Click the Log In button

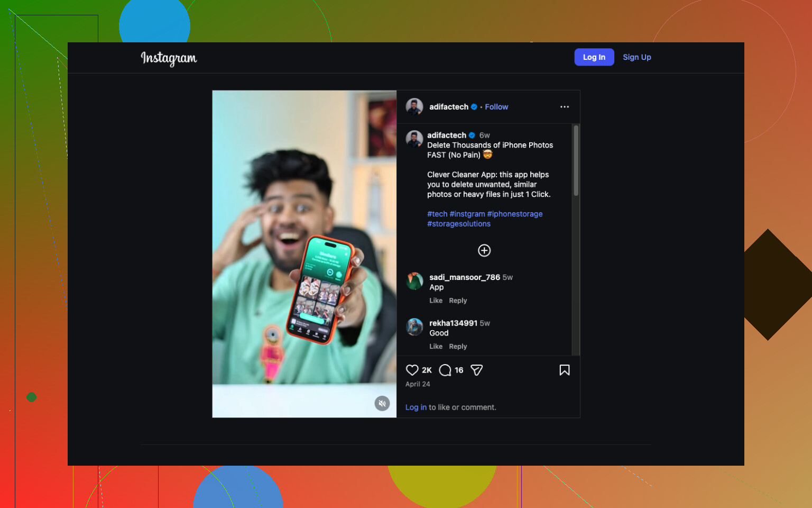point(594,57)
